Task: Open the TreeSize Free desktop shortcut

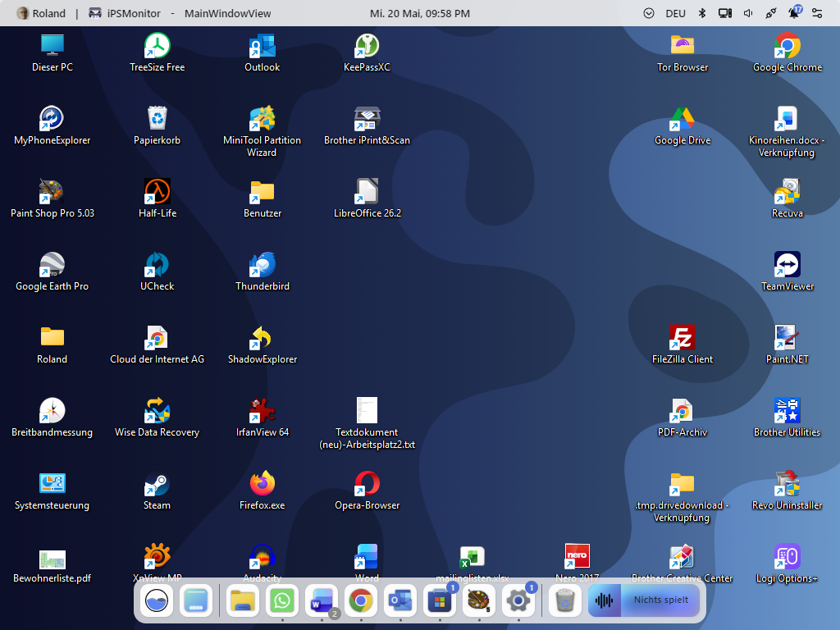Action: (x=157, y=52)
